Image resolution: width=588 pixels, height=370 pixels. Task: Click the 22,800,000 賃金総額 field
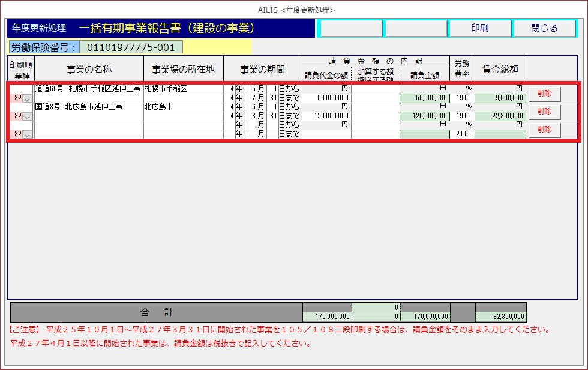click(500, 116)
